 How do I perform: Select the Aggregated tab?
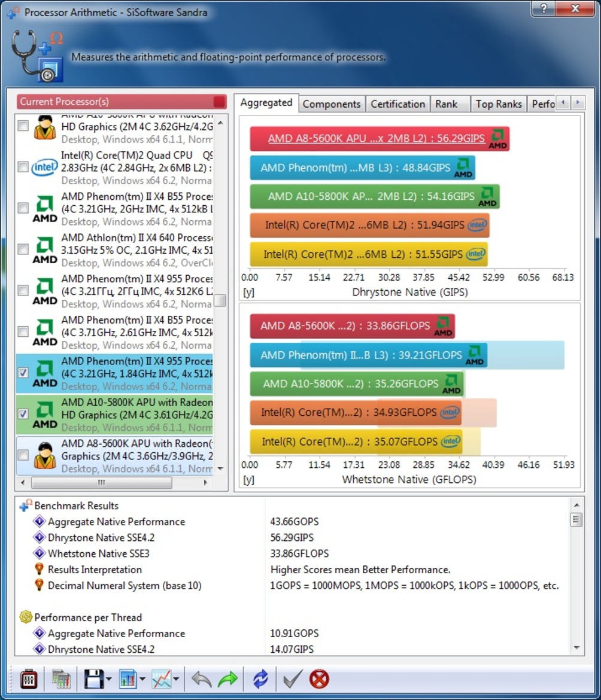[266, 103]
